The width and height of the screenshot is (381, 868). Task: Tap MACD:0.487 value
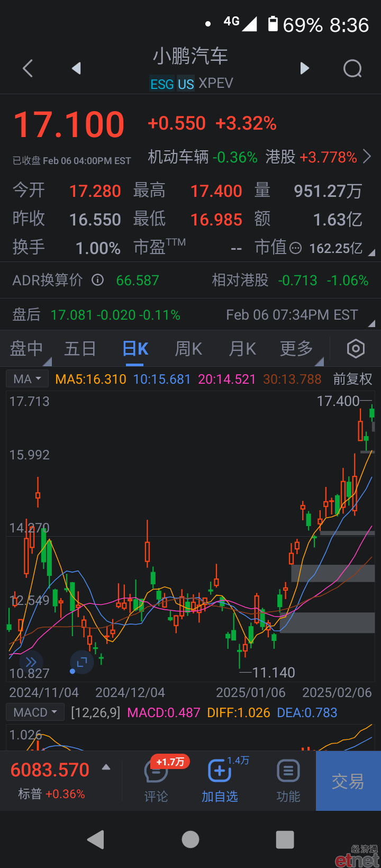point(164,712)
